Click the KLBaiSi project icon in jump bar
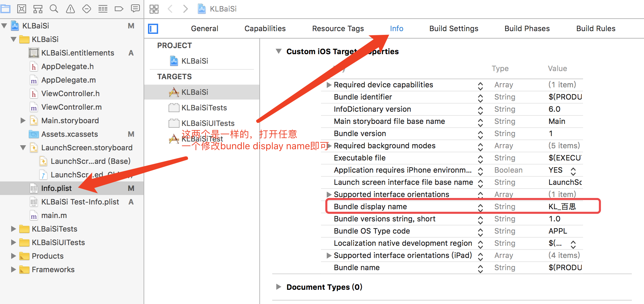The height and width of the screenshot is (304, 644). (202, 9)
